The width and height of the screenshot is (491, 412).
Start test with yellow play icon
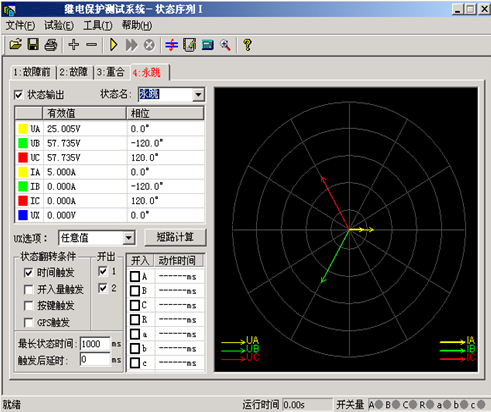[x=114, y=45]
